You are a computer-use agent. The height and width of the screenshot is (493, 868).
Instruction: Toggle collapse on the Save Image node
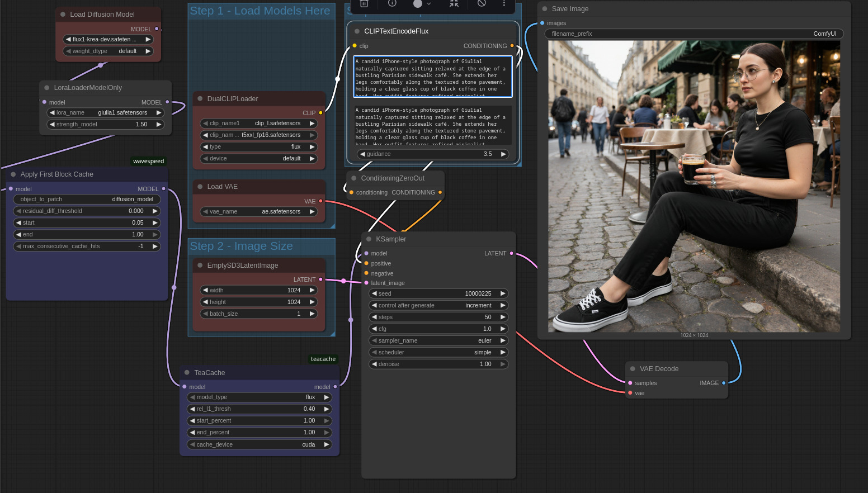coord(545,9)
